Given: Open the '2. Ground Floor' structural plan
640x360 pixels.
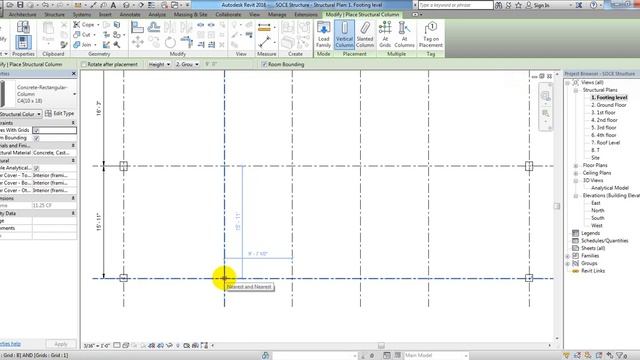Looking at the screenshot, I should 609,105.
